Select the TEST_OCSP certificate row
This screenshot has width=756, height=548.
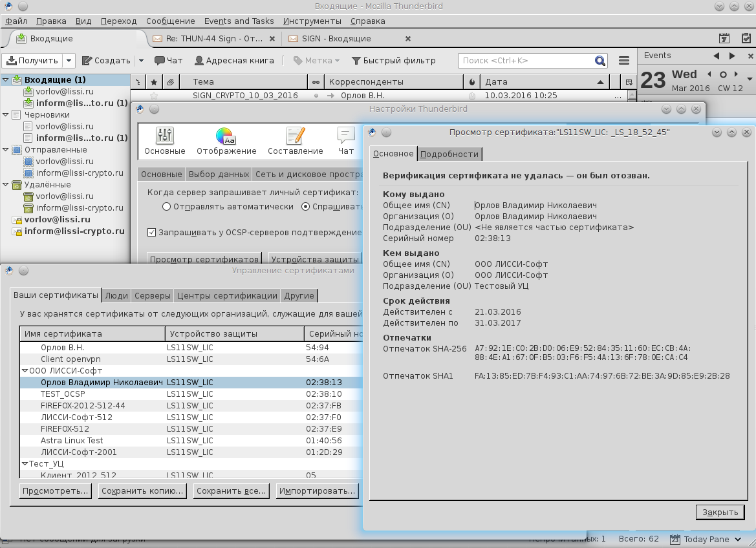[x=191, y=394]
